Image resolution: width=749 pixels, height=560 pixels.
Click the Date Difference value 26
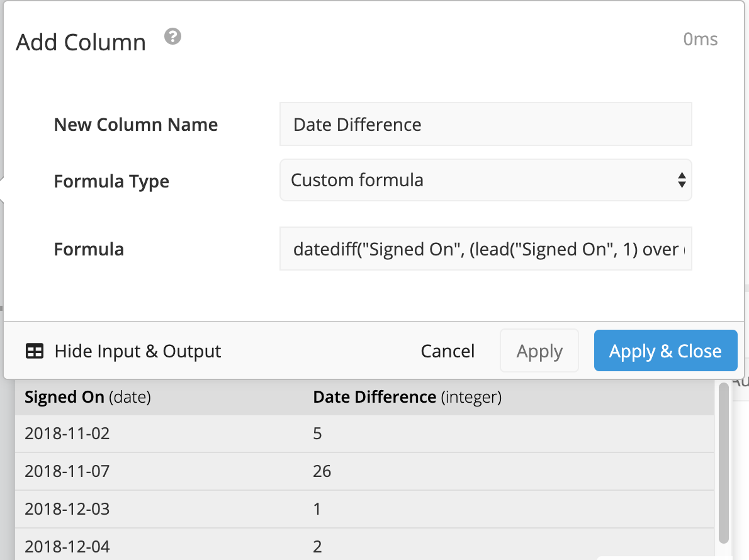(322, 471)
